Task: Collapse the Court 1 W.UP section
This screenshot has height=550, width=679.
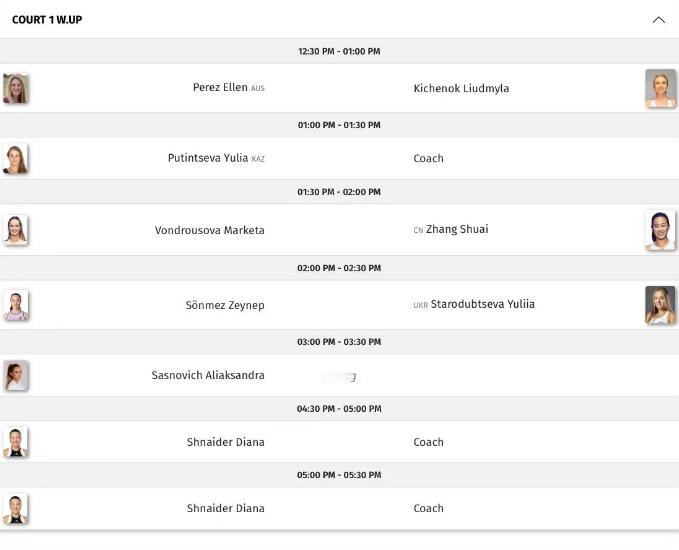Action: coord(658,20)
